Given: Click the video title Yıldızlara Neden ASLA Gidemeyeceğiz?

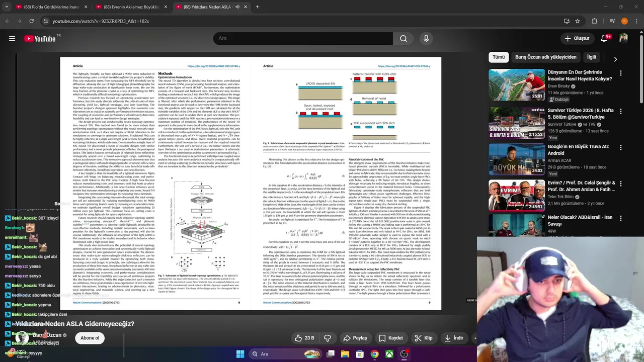Looking at the screenshot, I should tap(74, 324).
